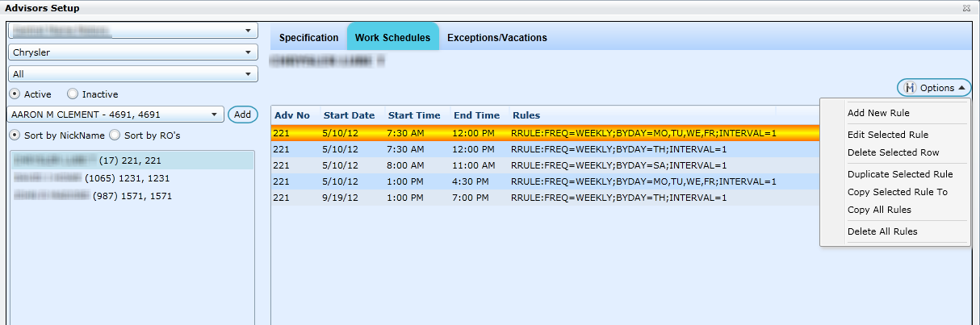The height and width of the screenshot is (325, 980).
Task: Choose Sort by NickName option
Action: (15, 135)
